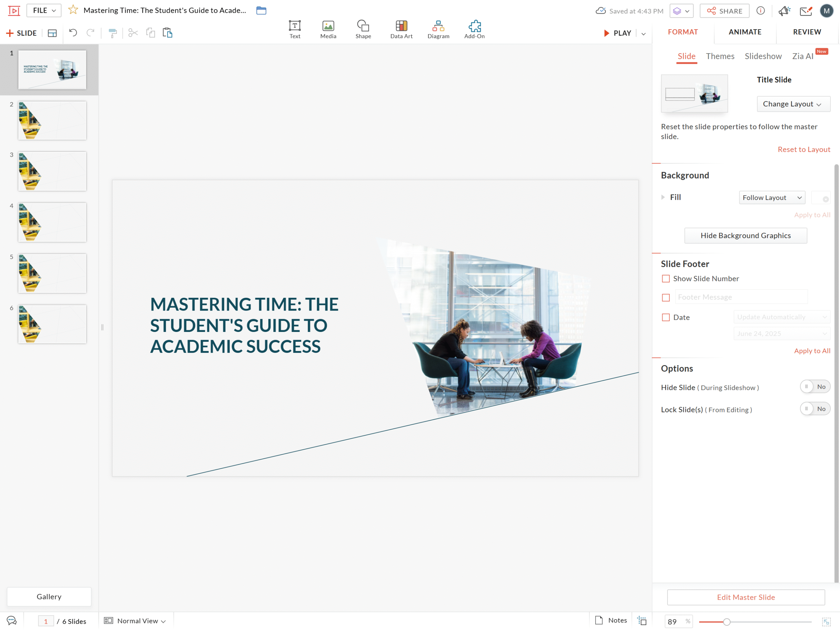Click the Hide Background Graphics button
The height and width of the screenshot is (630, 840).
coord(745,236)
